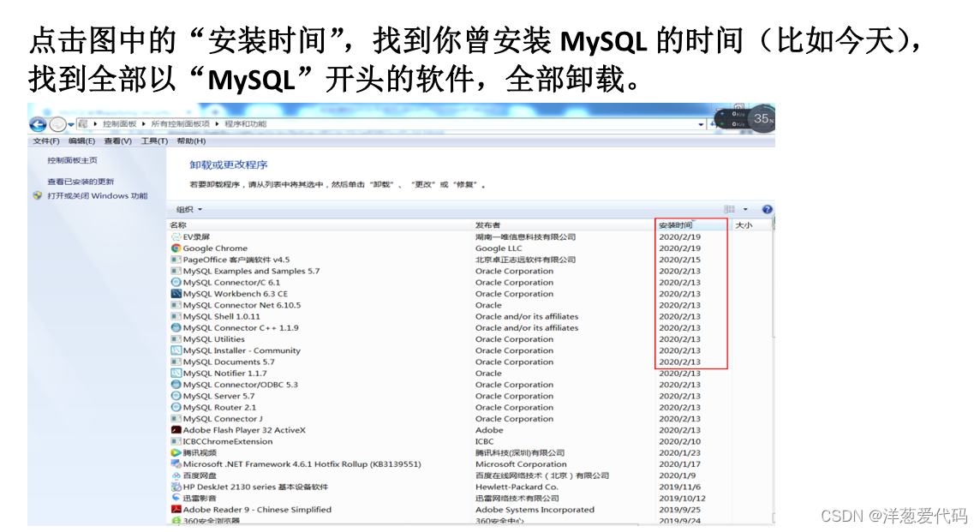980x532 pixels.
Task: Click the MySQL Connector/ODBC 5.3 icon
Action: click(x=176, y=385)
